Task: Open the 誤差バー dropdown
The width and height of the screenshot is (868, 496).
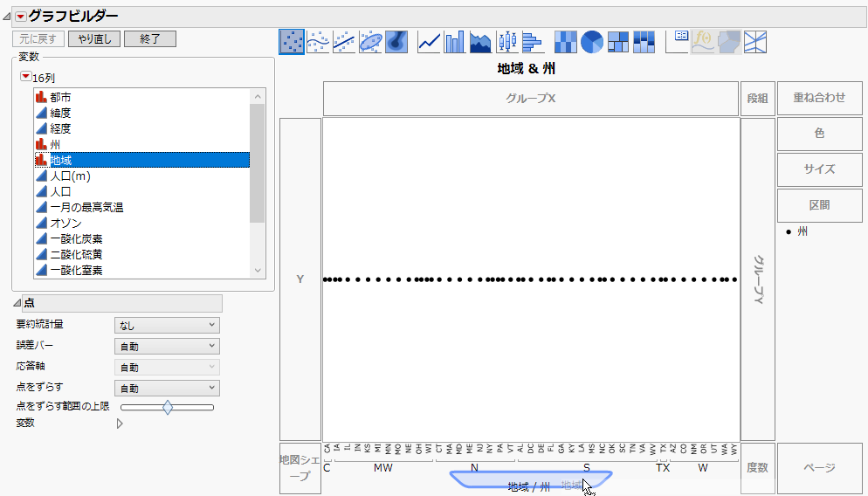Action: click(167, 347)
